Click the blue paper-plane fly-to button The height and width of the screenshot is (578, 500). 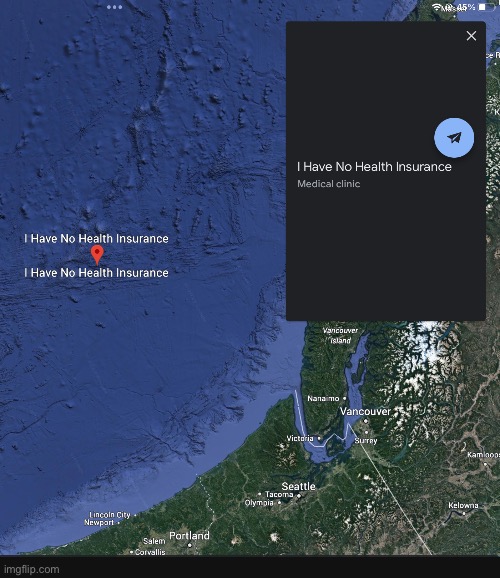coord(454,138)
